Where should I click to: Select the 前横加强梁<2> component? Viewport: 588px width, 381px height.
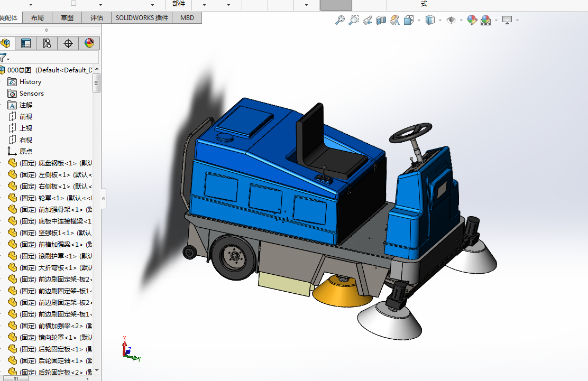(50, 326)
